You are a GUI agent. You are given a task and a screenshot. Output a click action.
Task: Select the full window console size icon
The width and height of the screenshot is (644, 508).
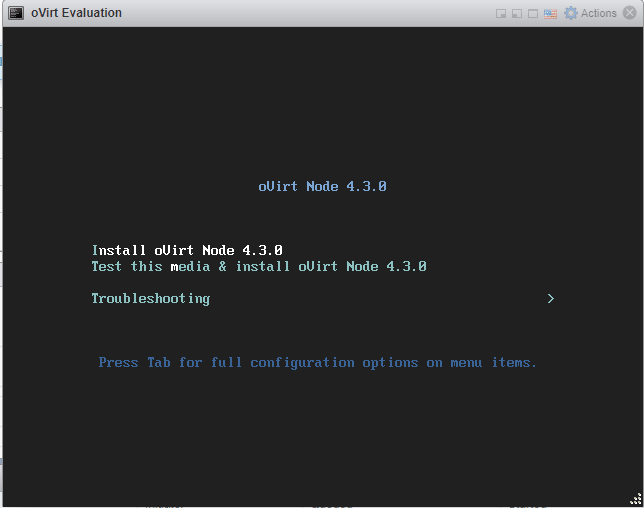pos(533,14)
